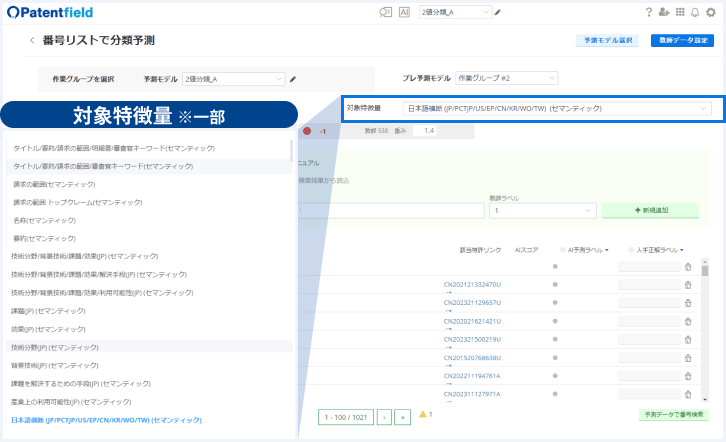Open patent link CN202321129657U
Image resolution: width=726 pixels, height=442 pixels.
[x=472, y=303]
